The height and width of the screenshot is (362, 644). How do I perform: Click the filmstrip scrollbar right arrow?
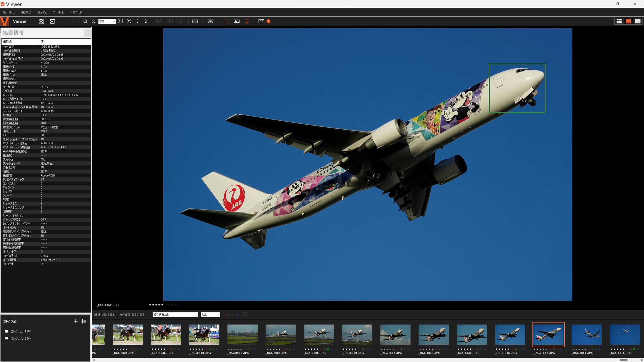pos(642,360)
